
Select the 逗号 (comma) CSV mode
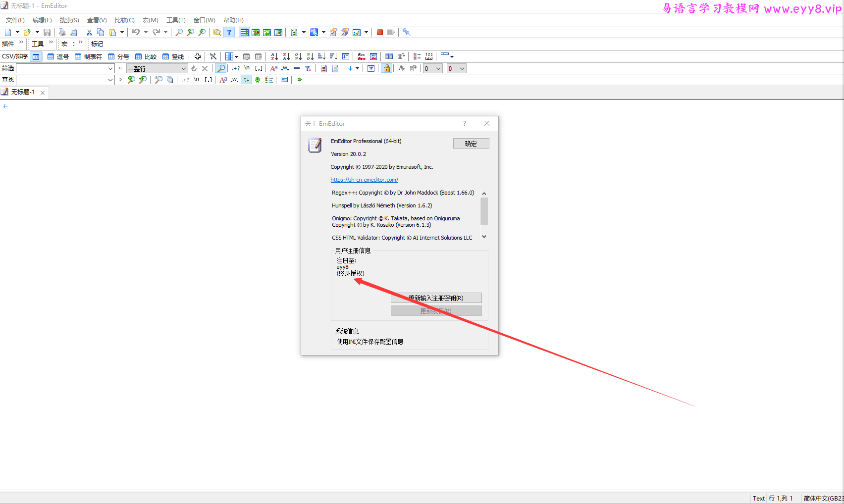tap(58, 56)
